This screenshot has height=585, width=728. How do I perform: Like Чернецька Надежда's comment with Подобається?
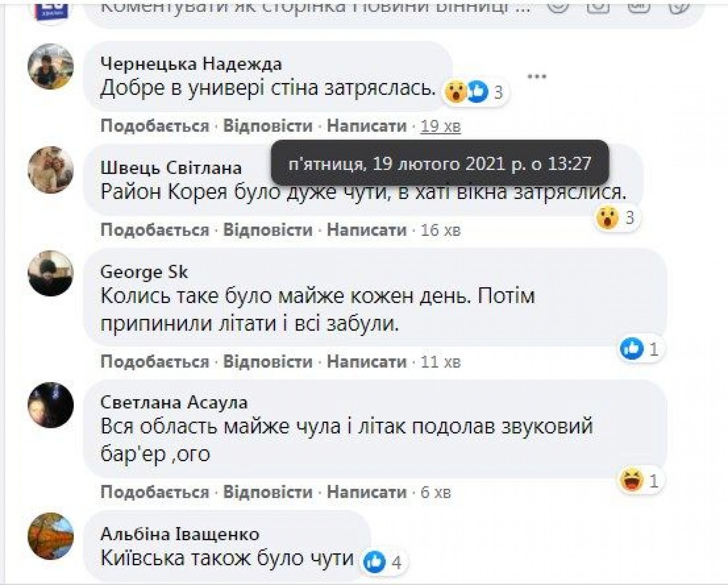(155, 126)
